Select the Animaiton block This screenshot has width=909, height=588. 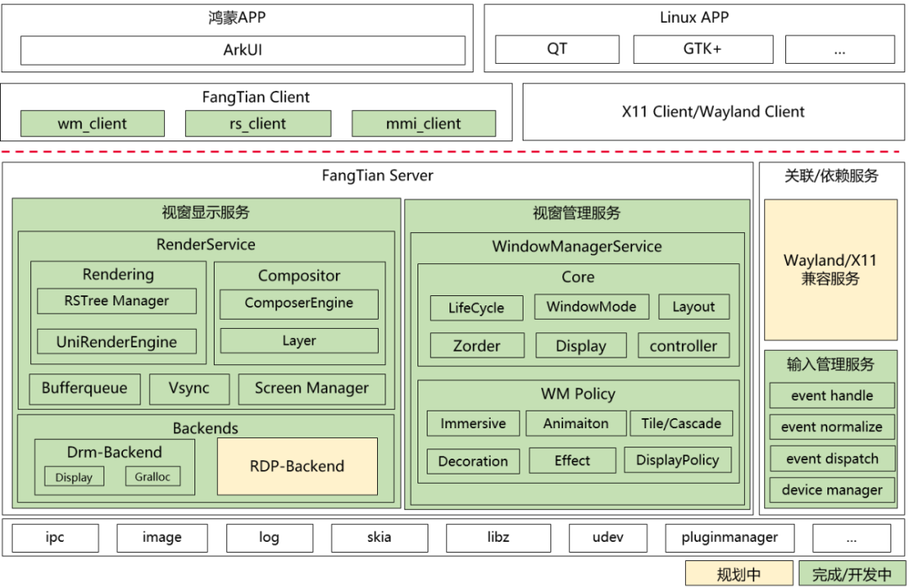pyautogui.click(x=577, y=423)
